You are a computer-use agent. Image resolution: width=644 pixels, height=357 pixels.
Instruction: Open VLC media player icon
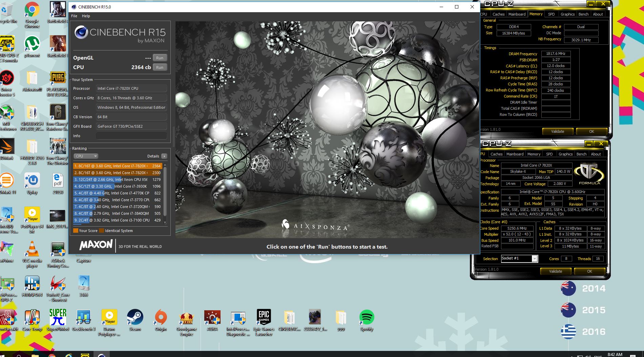[32, 254]
